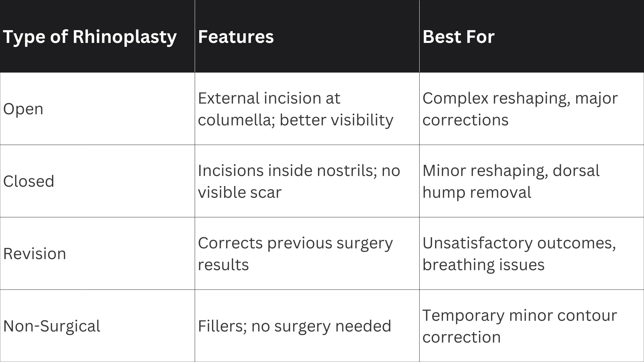Click the 'External incision at columella' features cell
Image resolution: width=644 pixels, height=362 pixels.
295,109
